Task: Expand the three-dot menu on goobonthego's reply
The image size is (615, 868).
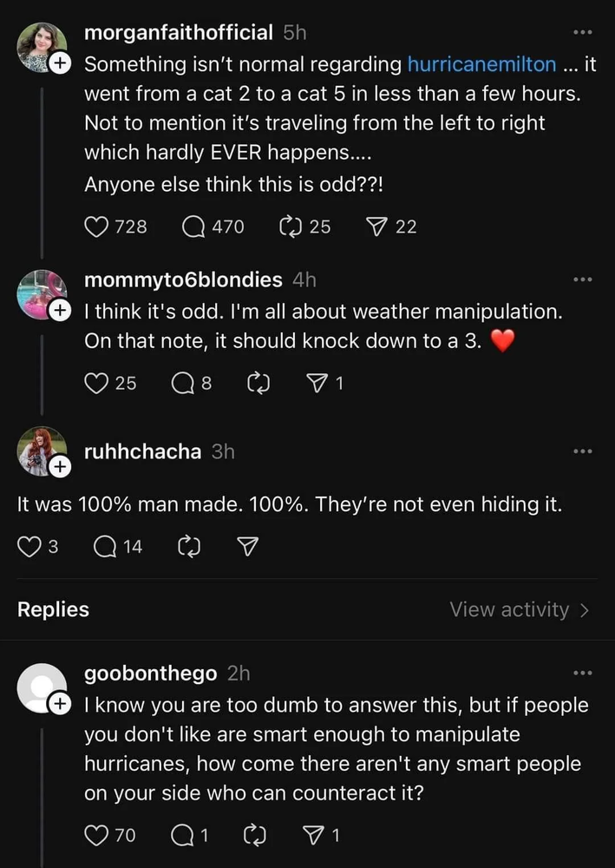Action: pos(583,673)
